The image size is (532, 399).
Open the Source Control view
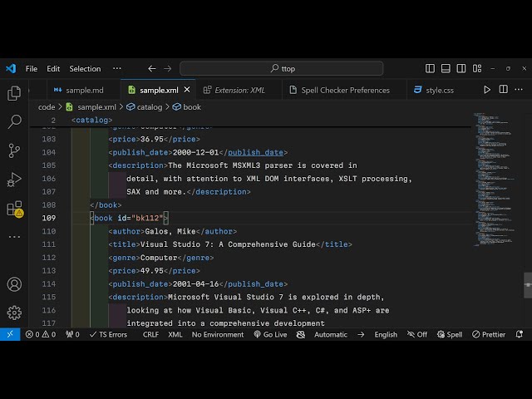(14, 150)
